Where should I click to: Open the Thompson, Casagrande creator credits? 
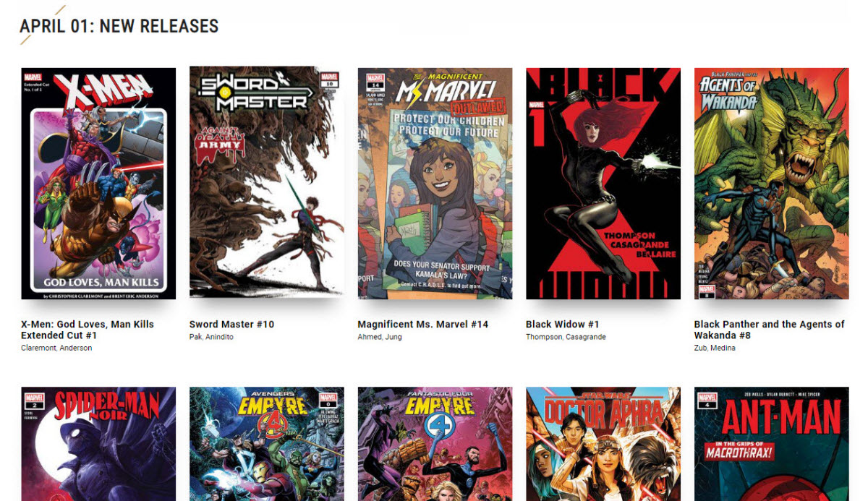point(566,337)
